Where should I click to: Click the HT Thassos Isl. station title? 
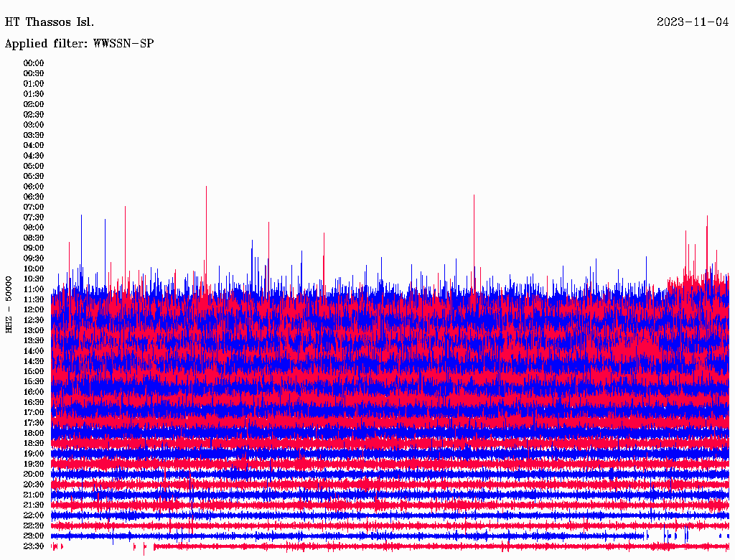tap(50, 22)
